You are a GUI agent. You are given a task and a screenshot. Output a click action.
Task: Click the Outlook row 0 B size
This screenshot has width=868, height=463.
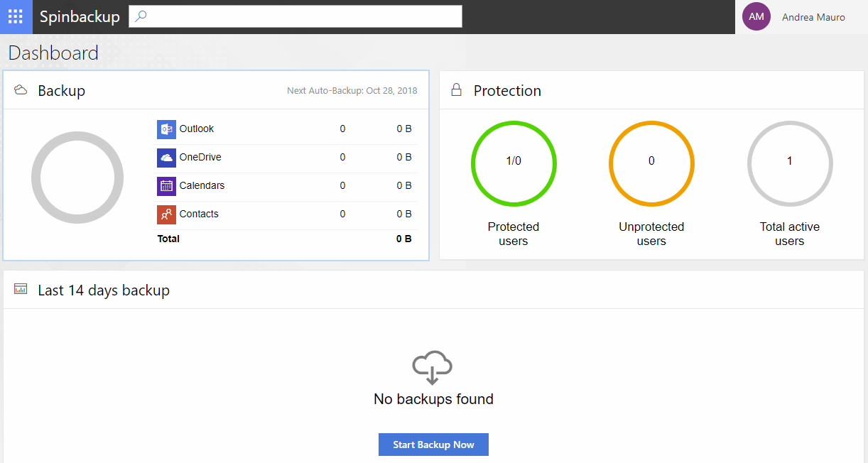pyautogui.click(x=404, y=129)
